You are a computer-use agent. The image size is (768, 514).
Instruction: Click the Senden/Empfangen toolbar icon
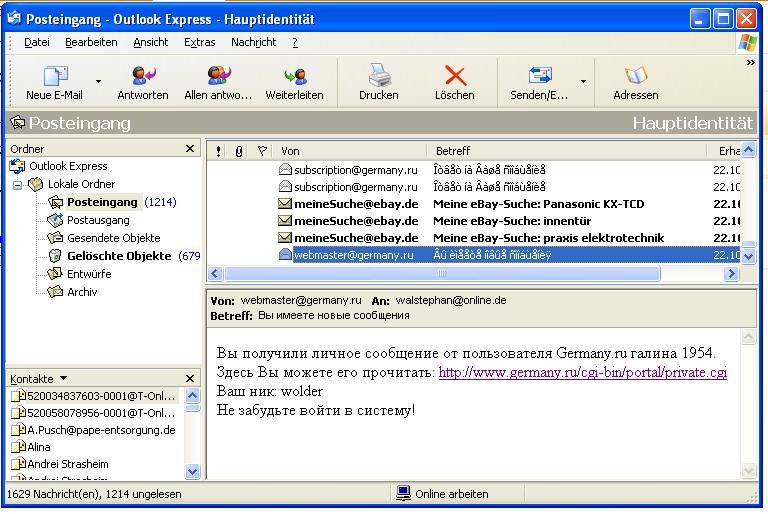(540, 75)
